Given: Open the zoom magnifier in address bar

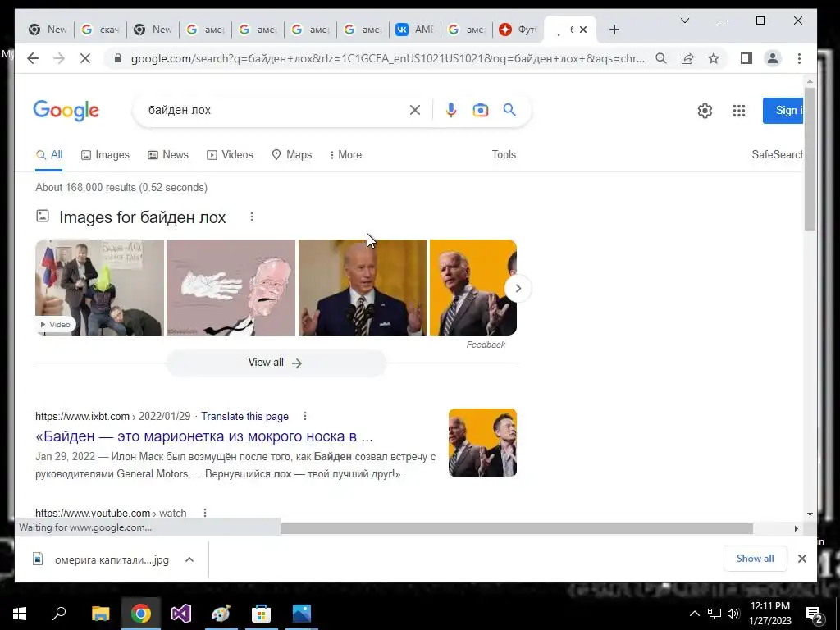Looking at the screenshot, I should click(x=661, y=58).
